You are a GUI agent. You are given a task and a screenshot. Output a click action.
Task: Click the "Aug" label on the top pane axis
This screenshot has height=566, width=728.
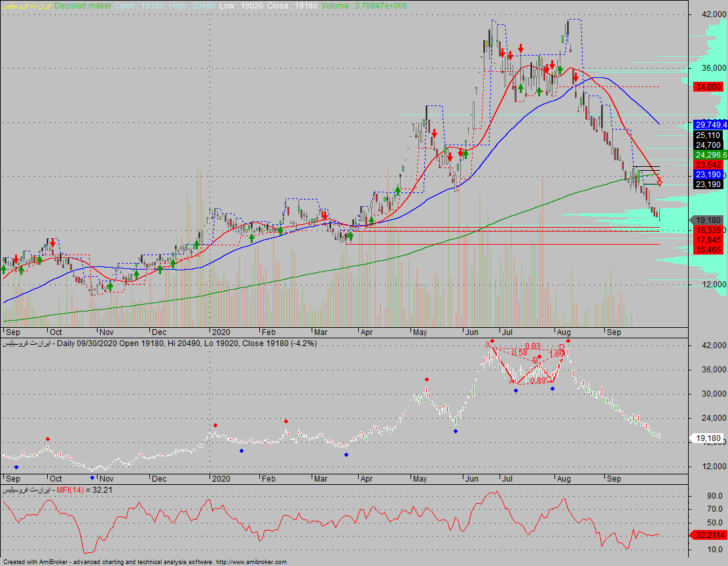[564, 332]
